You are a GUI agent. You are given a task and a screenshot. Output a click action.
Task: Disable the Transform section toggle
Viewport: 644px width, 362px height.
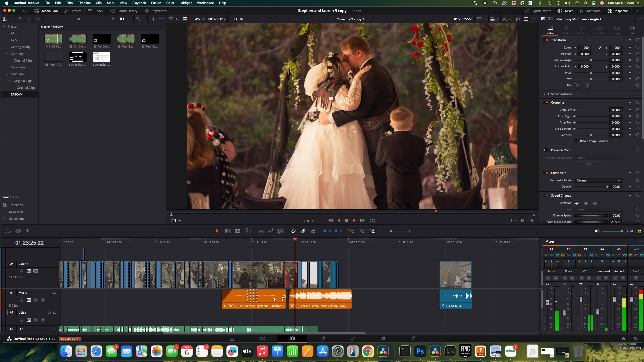click(x=546, y=40)
